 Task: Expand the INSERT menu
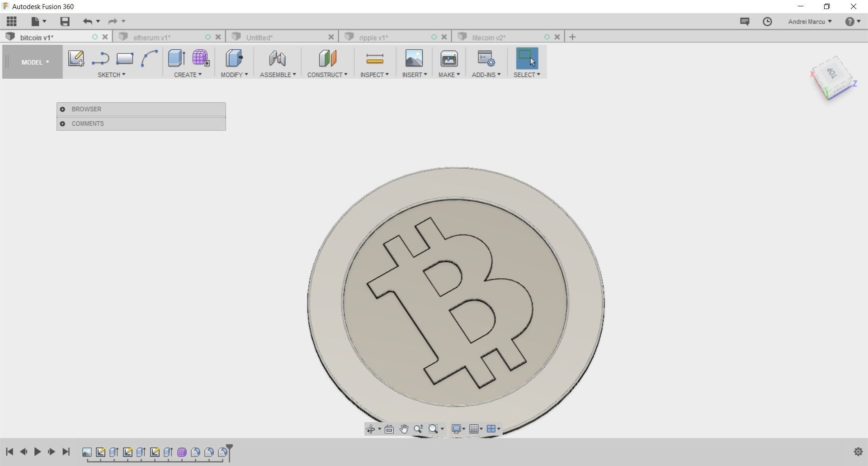pyautogui.click(x=415, y=75)
